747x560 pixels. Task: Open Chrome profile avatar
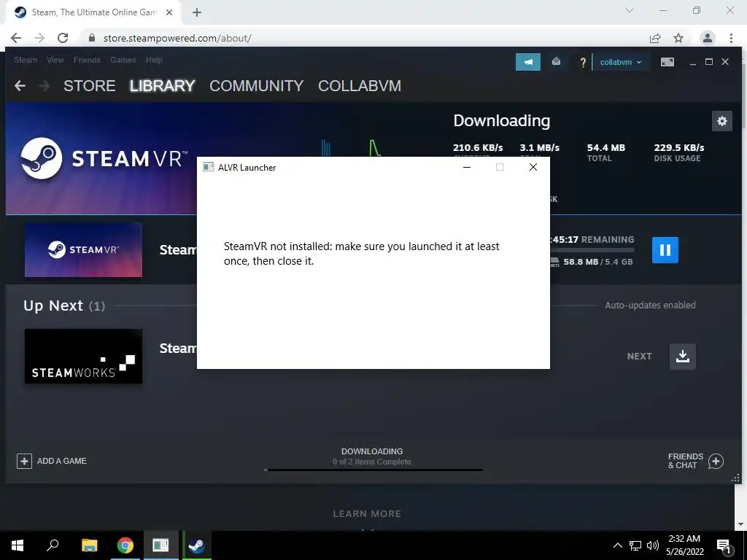click(708, 38)
